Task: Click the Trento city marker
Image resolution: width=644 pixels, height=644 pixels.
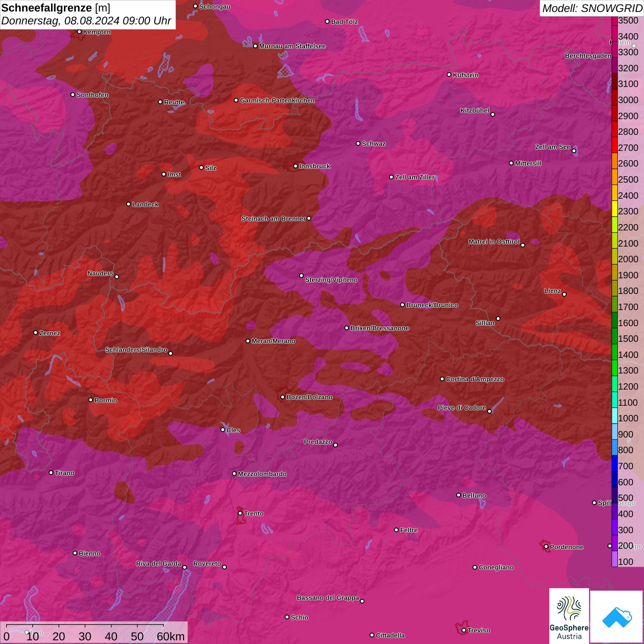Action: [x=240, y=513]
